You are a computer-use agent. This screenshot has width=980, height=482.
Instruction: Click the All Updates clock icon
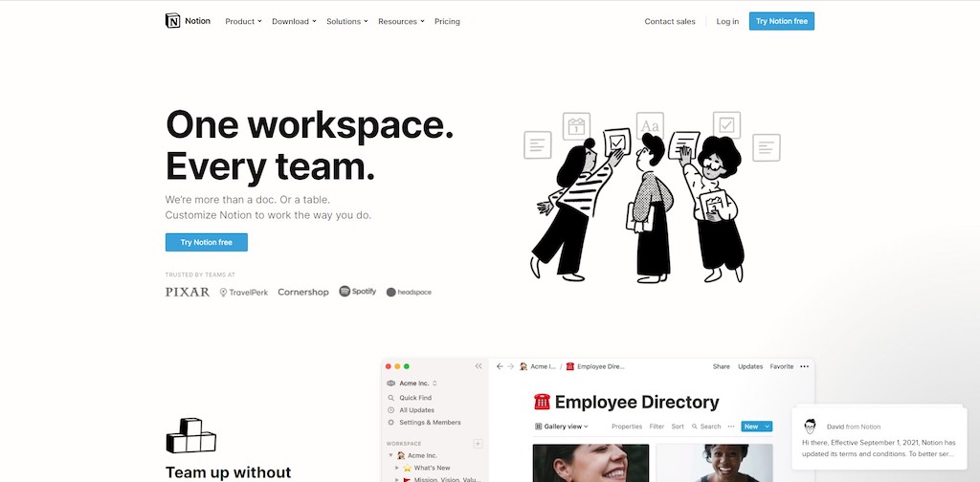pos(391,410)
